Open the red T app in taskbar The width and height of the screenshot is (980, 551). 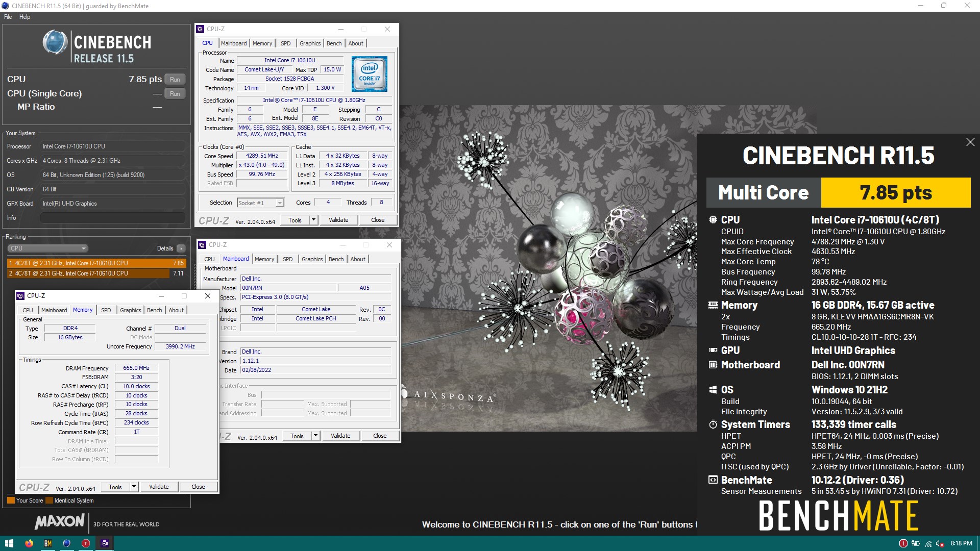(85, 543)
